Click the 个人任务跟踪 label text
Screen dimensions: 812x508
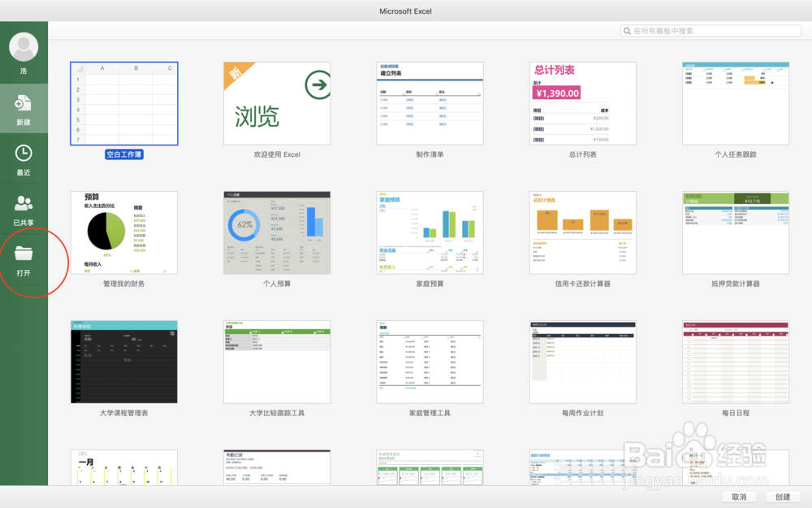(736, 154)
